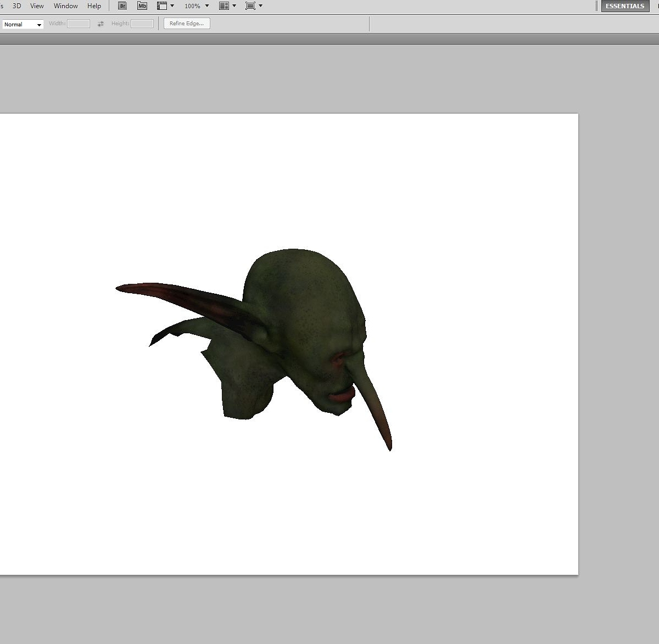Open the 3D menu
Image resolution: width=659 pixels, height=644 pixels.
[16, 6]
